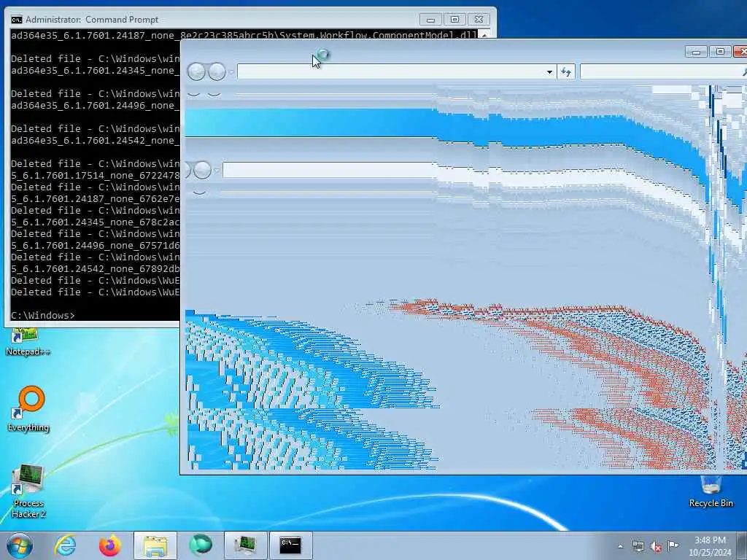
Task: Switch to the green globe taskbar app
Action: 201,545
